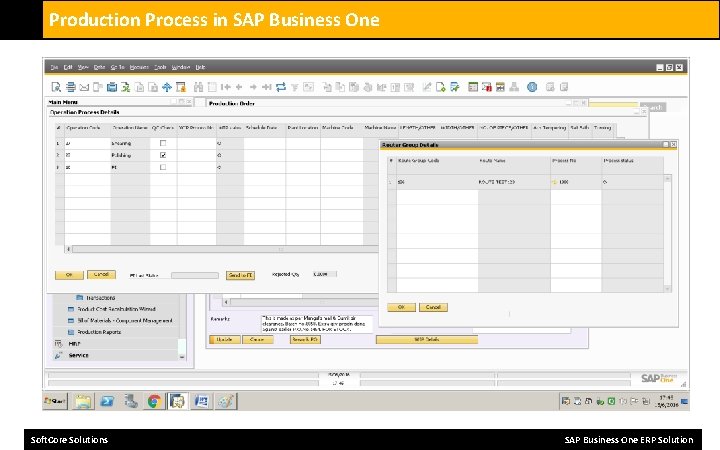Open Product Cost Recalculation Wizard menu entry
This screenshot has width=720, height=450.
point(116,309)
